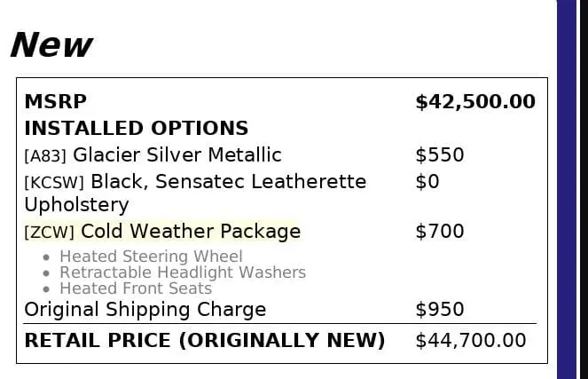Select Heated Front Seats bullet item
Image resolution: width=588 pixels, height=379 pixels.
click(x=135, y=288)
